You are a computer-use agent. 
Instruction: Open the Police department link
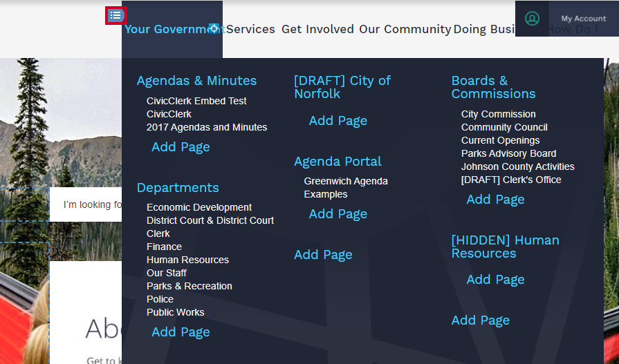[x=160, y=299]
